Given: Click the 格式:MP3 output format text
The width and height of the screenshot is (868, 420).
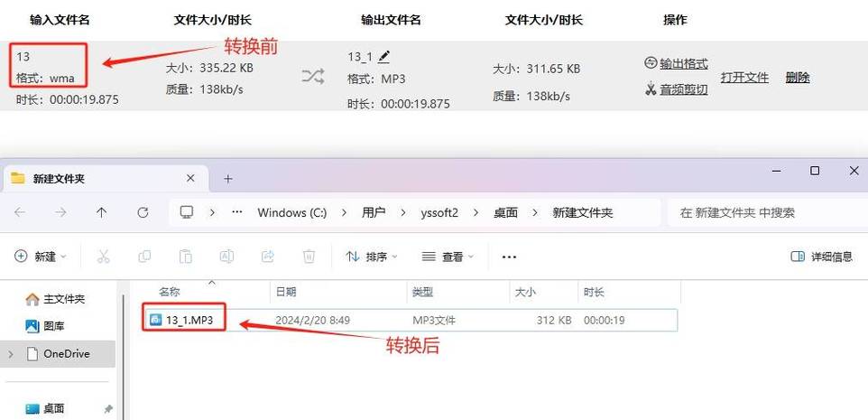Looking at the screenshot, I should pyautogui.click(x=376, y=79).
